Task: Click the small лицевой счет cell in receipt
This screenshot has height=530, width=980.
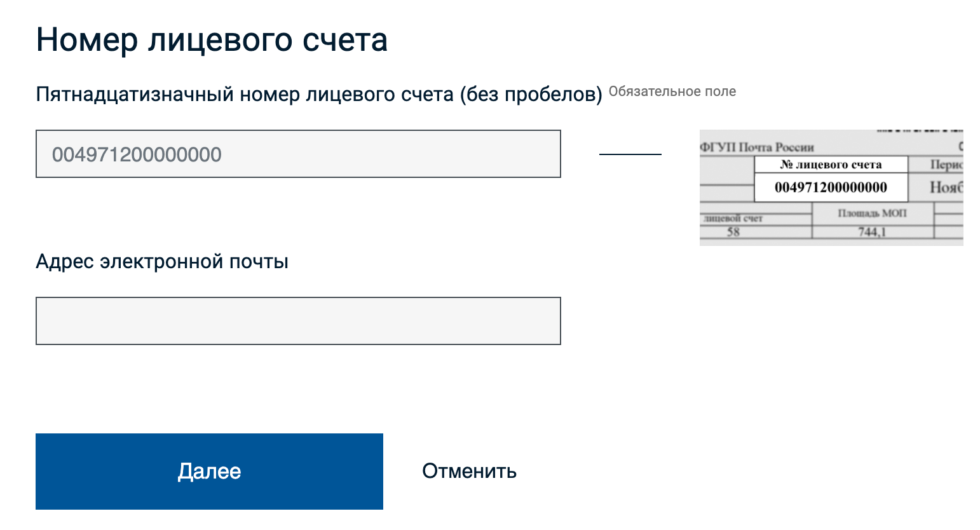Action: tap(733, 219)
